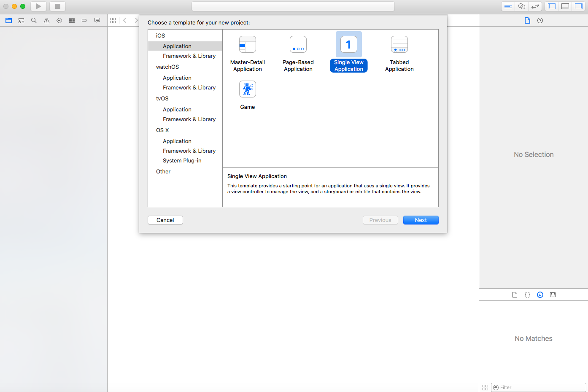
Task: Open the Find navigator magnifier icon
Action: (34, 20)
